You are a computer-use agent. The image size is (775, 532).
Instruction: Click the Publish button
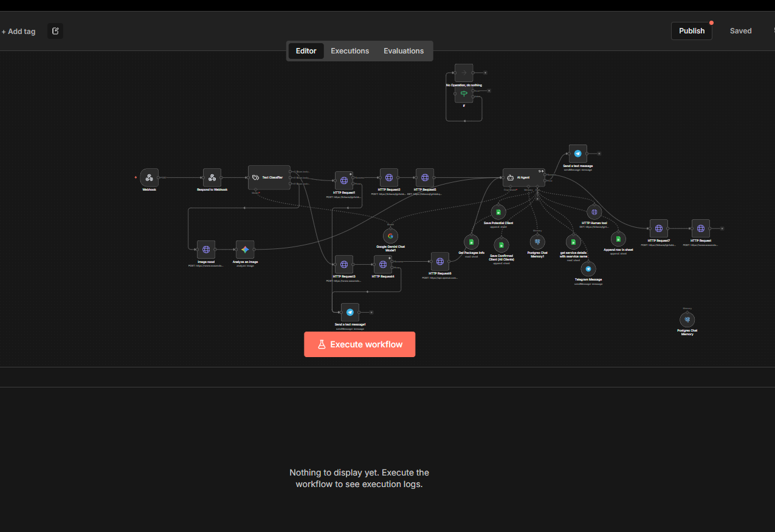pyautogui.click(x=691, y=30)
